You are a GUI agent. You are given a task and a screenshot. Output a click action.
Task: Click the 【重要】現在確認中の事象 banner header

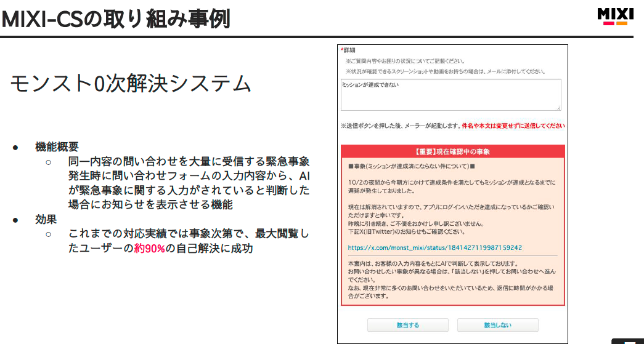point(452,152)
